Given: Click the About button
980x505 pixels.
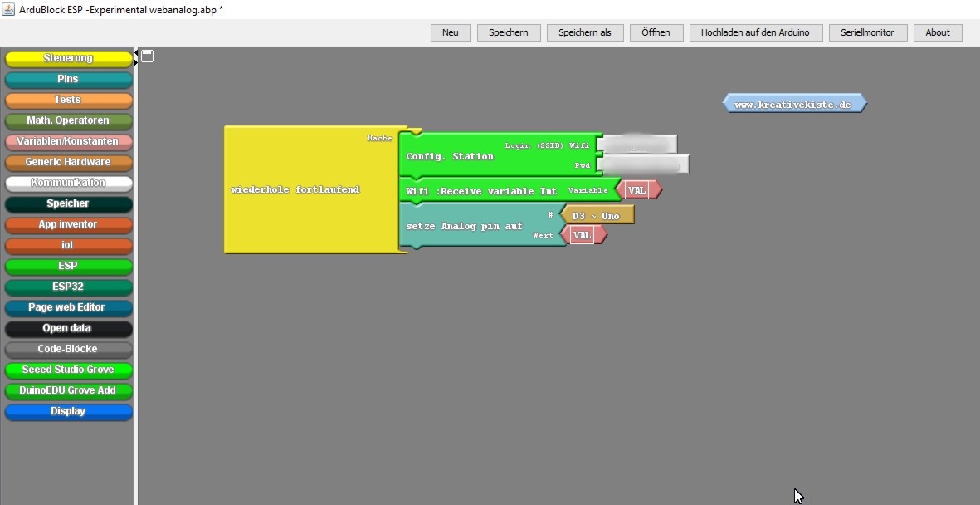Looking at the screenshot, I should (x=938, y=32).
